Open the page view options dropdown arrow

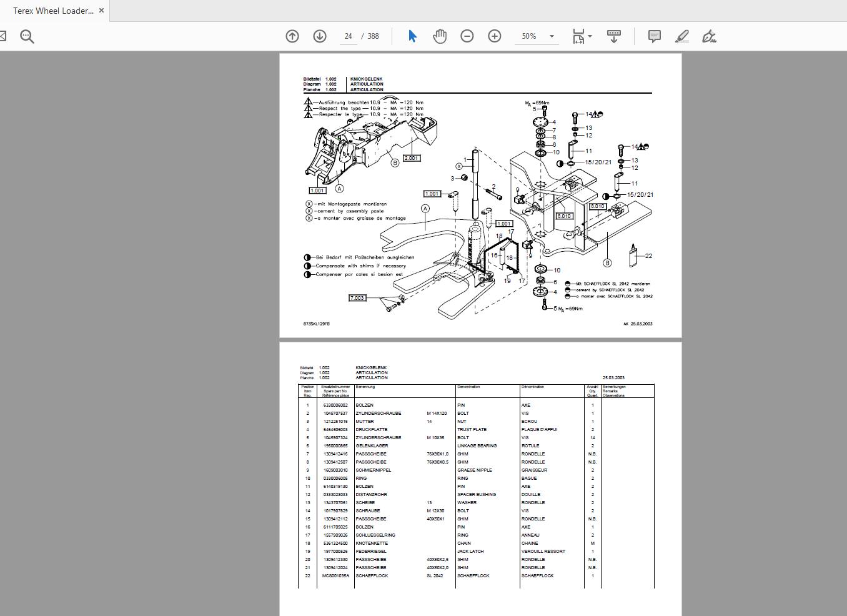pyautogui.click(x=552, y=36)
